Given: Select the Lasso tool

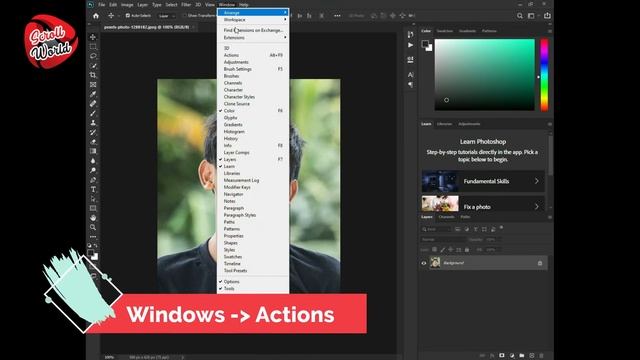Looking at the screenshot, I should (93, 56).
